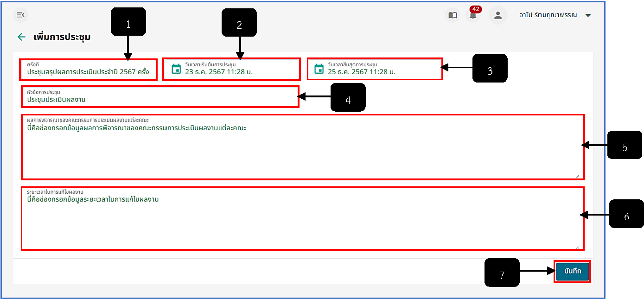Screen dimensions: 644x299
Task: Click the username อาโป รัตนกุณาพรรณ
Action: point(548,15)
